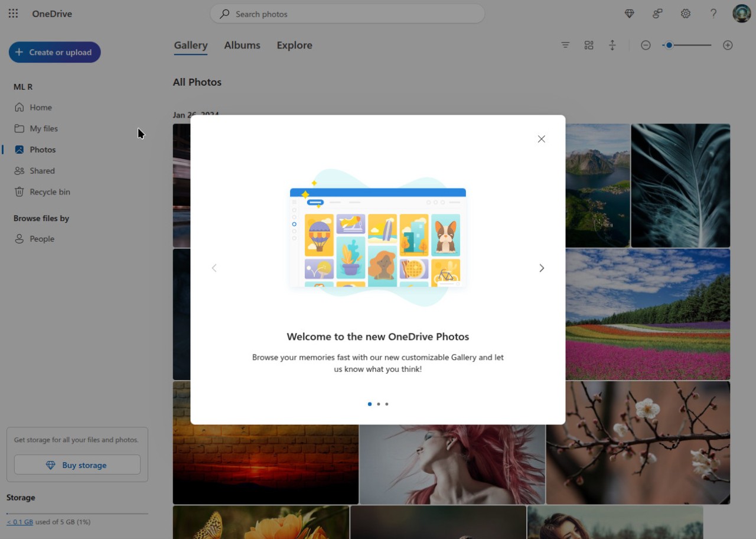Open the filter options icon
Screen dimensions: 756x539
click(x=565, y=45)
